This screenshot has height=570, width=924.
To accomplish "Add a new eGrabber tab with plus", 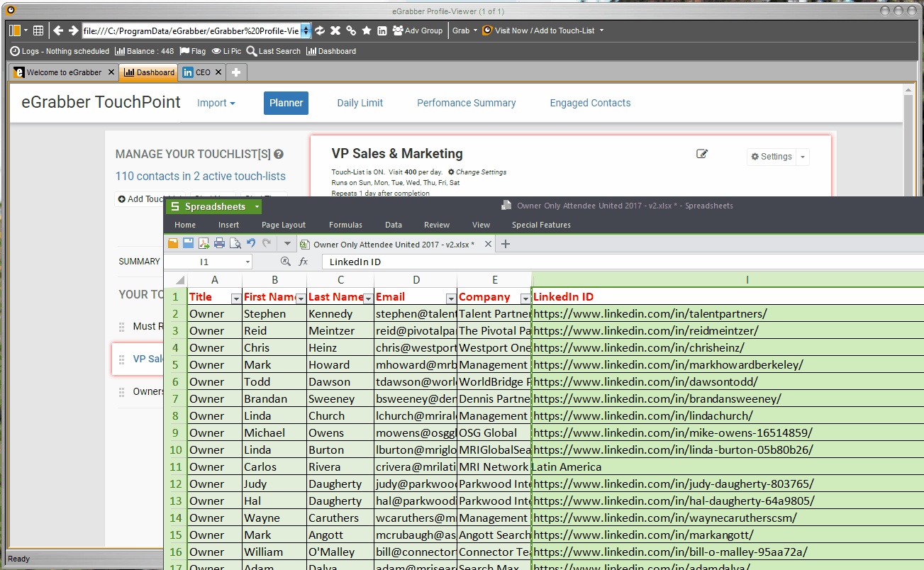I will 236,72.
